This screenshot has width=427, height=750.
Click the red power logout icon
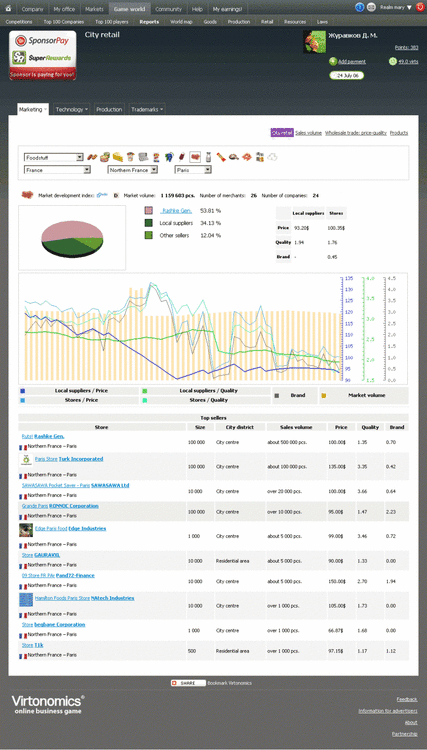pyautogui.click(x=420, y=8)
